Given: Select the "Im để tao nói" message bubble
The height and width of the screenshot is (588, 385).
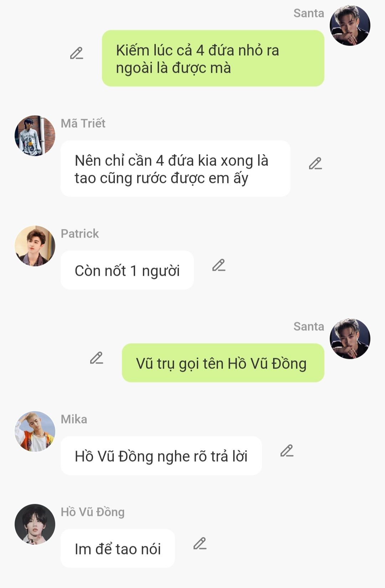Looking at the screenshot, I should coord(118,548).
